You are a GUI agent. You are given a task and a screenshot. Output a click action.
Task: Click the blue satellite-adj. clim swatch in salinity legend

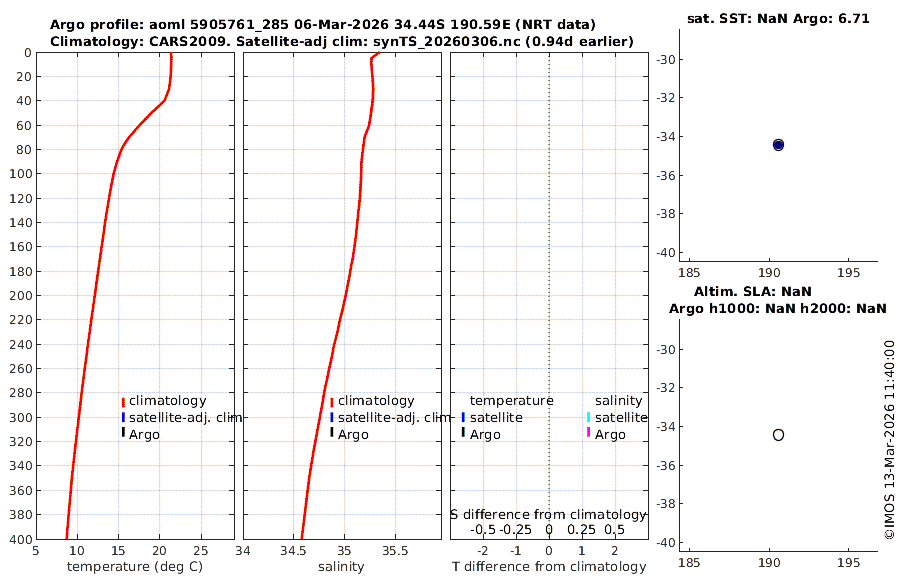332,417
